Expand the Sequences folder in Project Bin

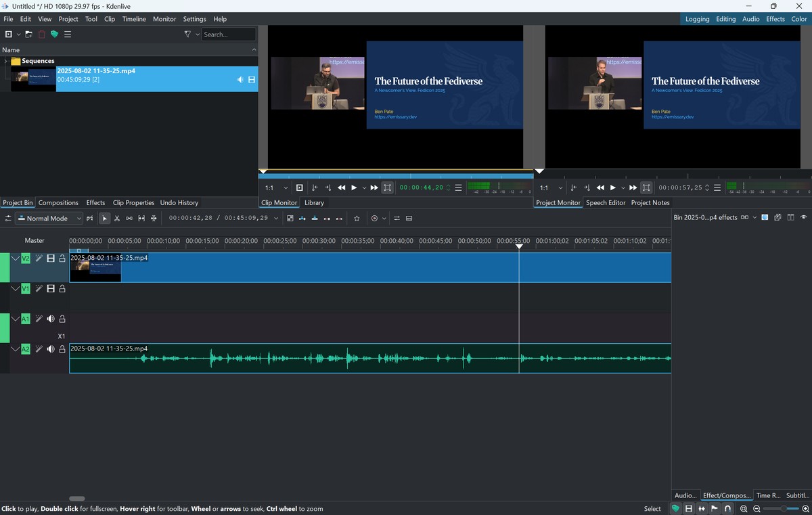tap(5, 61)
